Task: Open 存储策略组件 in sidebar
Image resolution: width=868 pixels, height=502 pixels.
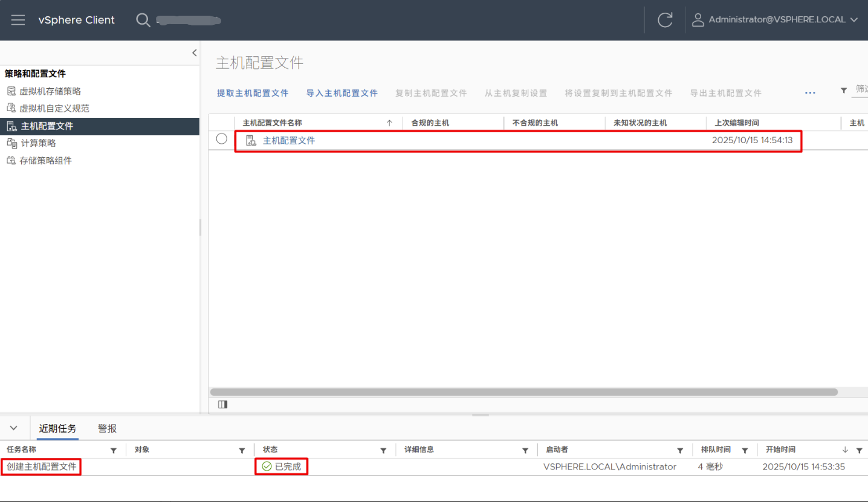Action: click(x=46, y=161)
